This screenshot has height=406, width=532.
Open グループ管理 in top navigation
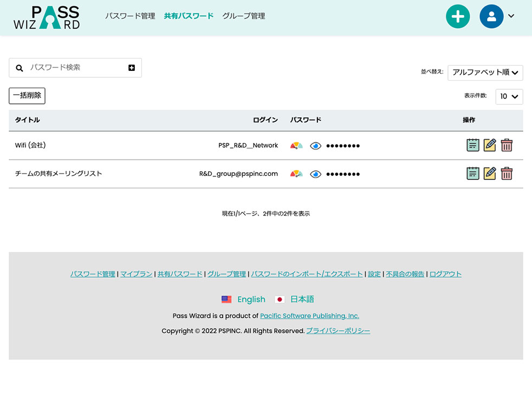(x=244, y=16)
